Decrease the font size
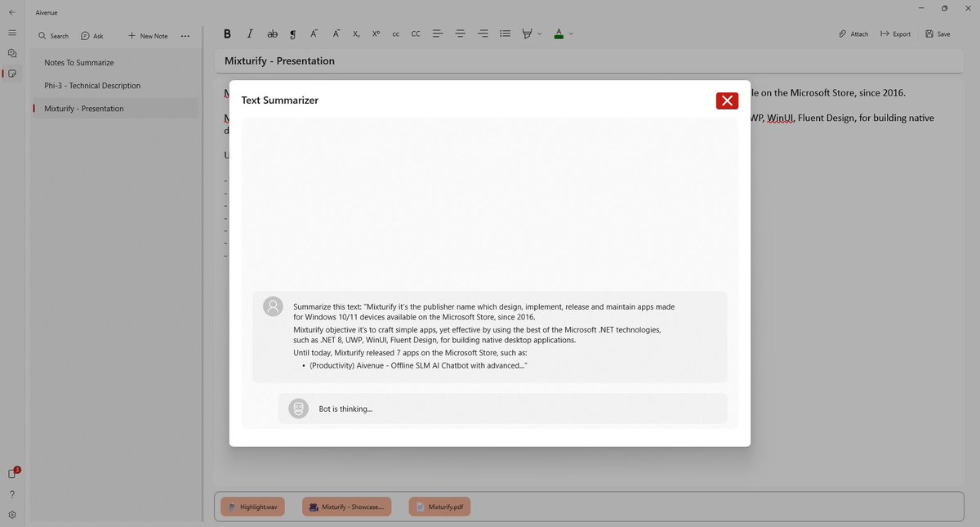The height and width of the screenshot is (527, 980). pos(336,33)
